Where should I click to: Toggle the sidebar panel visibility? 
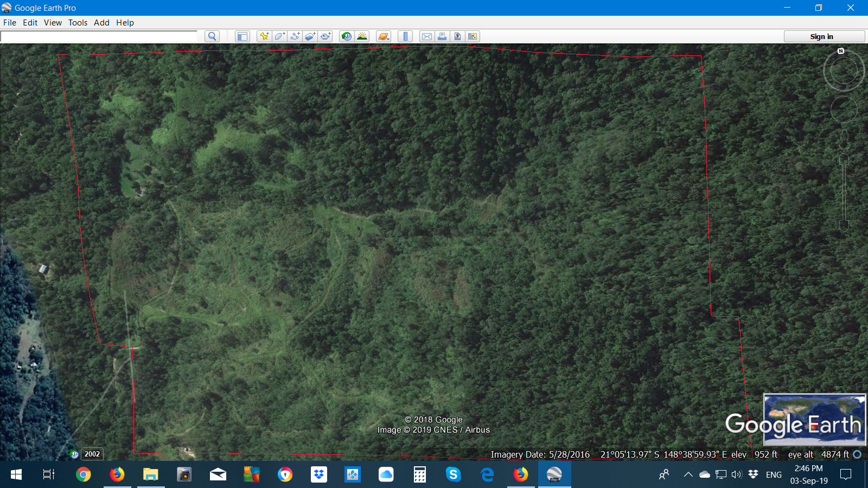click(242, 36)
